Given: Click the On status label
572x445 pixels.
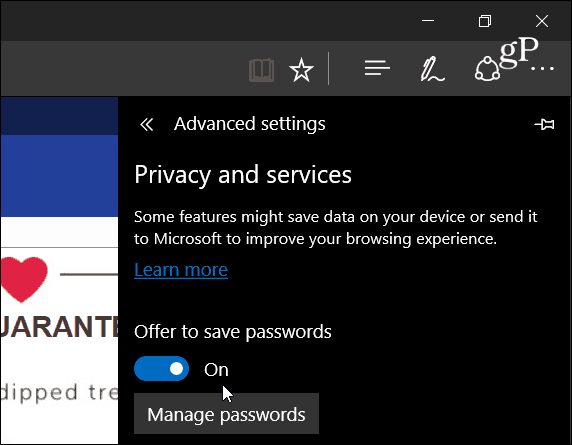Looking at the screenshot, I should pos(216,369).
